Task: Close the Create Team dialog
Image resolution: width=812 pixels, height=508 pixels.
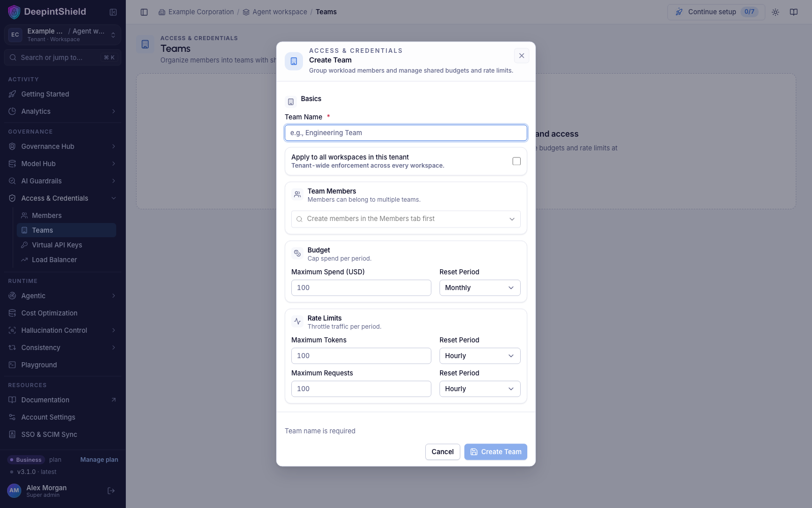Action: [522, 56]
